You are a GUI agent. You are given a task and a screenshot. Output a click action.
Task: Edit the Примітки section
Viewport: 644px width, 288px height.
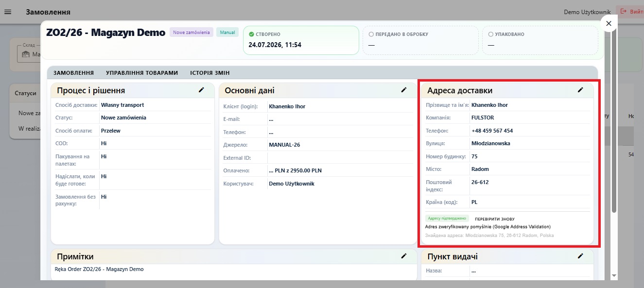coord(403,256)
